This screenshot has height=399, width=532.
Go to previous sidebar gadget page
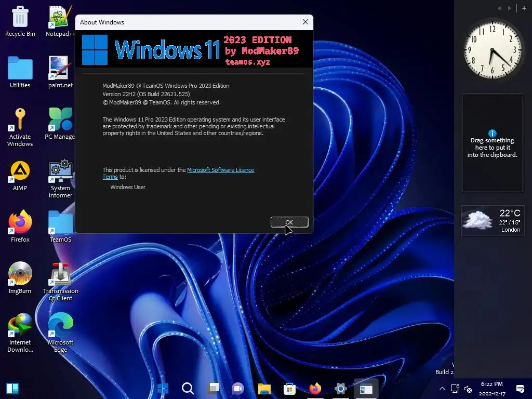[x=499, y=8]
